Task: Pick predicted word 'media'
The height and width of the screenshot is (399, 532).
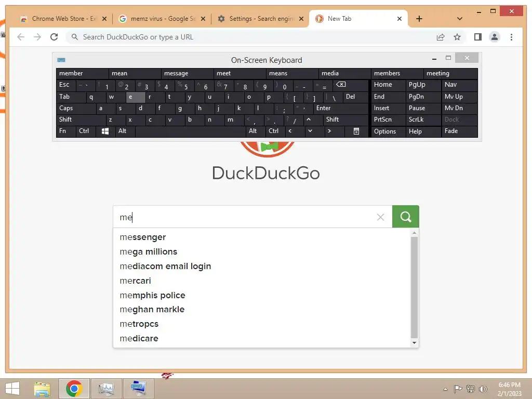Action: 345,73
